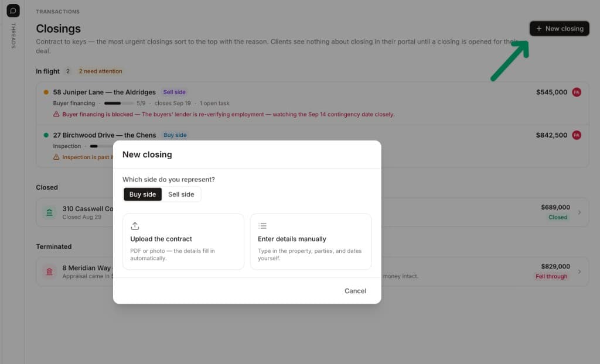Click the agent avatar beside $842,500
The height and width of the screenshot is (364, 600).
point(577,135)
